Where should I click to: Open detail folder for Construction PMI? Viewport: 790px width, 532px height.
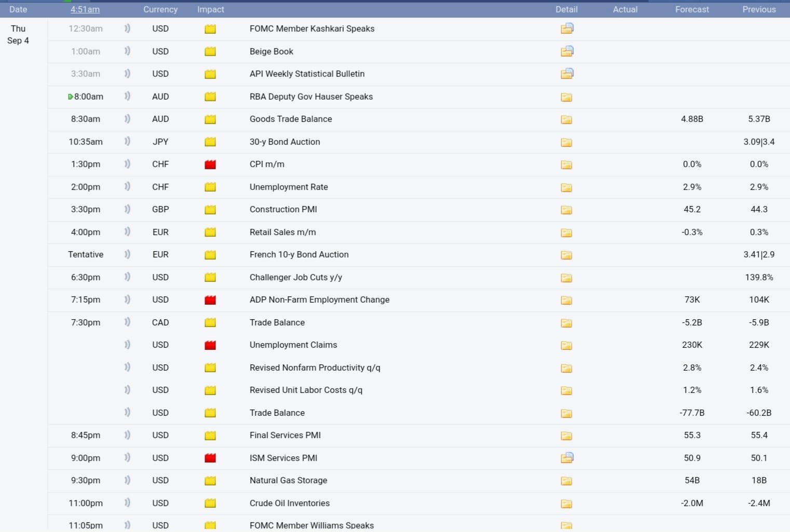click(x=566, y=210)
